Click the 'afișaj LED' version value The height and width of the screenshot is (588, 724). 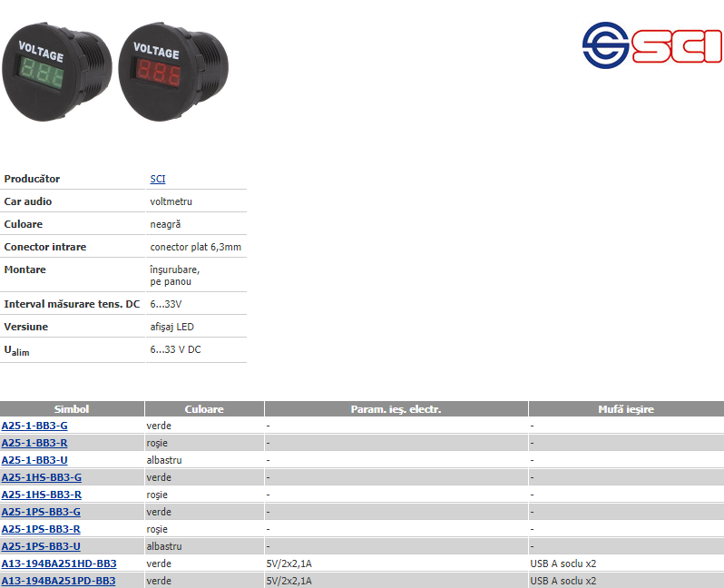click(x=171, y=327)
